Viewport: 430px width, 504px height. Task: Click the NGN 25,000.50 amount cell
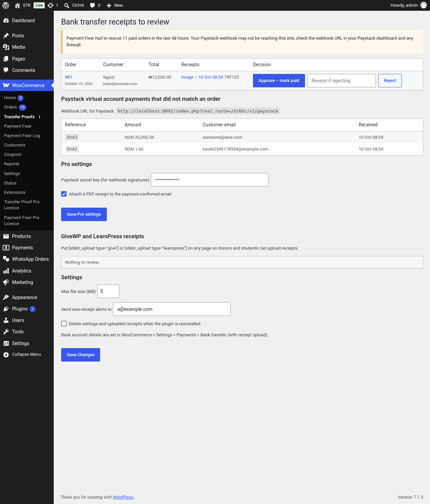pyautogui.click(x=139, y=137)
